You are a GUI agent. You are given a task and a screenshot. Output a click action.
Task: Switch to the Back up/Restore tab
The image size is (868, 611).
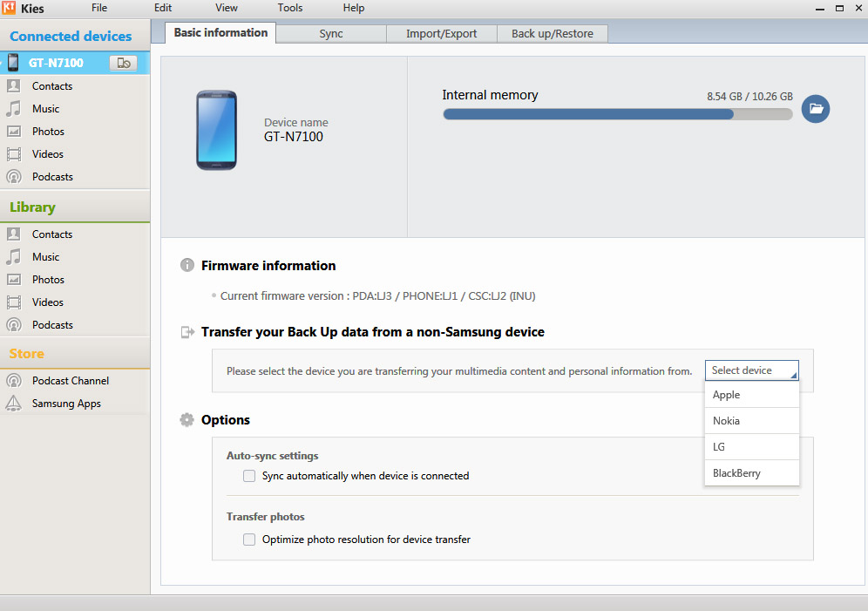point(552,34)
